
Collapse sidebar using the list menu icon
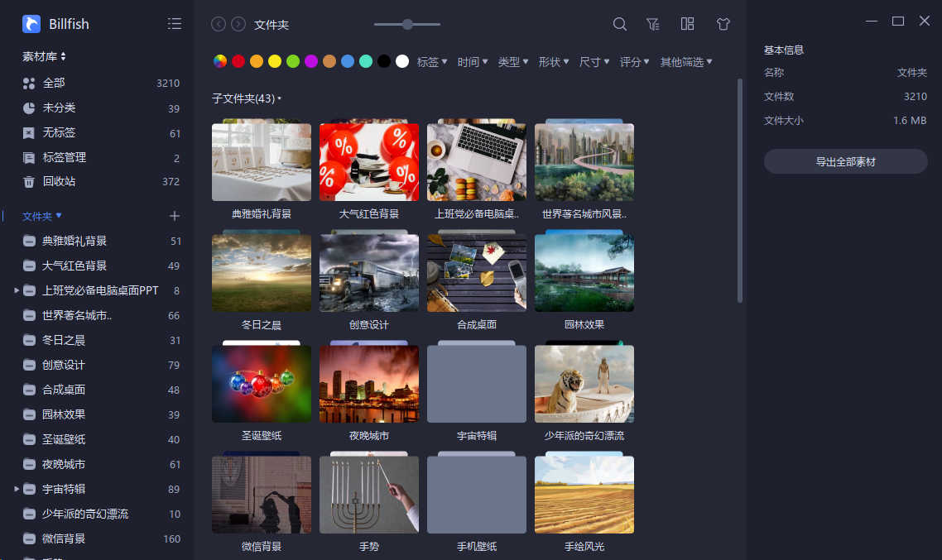[174, 23]
